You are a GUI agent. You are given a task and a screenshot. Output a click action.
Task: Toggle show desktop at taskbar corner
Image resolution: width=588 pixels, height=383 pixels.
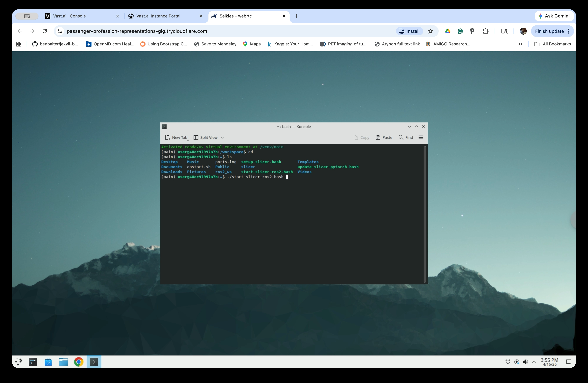(x=569, y=362)
